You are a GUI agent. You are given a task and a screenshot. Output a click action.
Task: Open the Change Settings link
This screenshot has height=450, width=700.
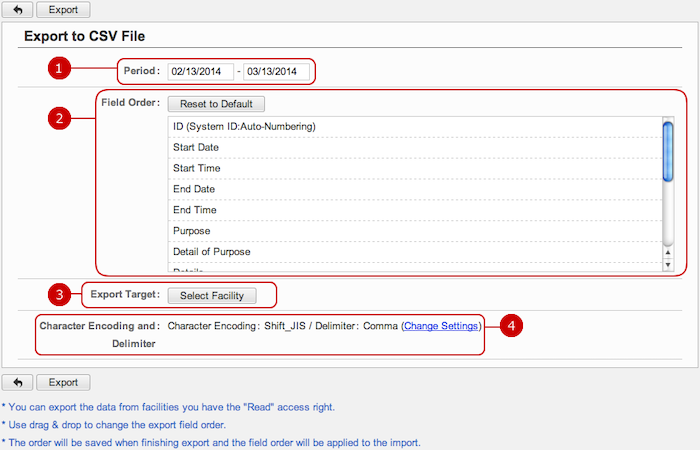coord(441,326)
